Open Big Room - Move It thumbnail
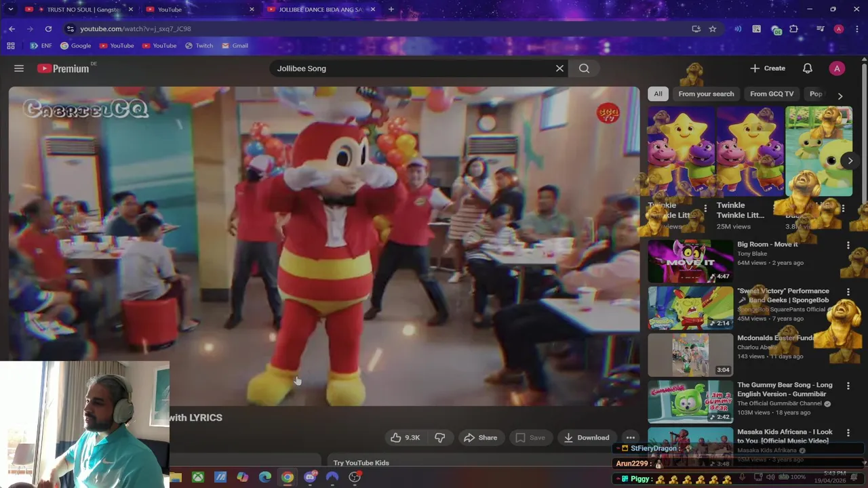The image size is (868, 488). (x=690, y=261)
